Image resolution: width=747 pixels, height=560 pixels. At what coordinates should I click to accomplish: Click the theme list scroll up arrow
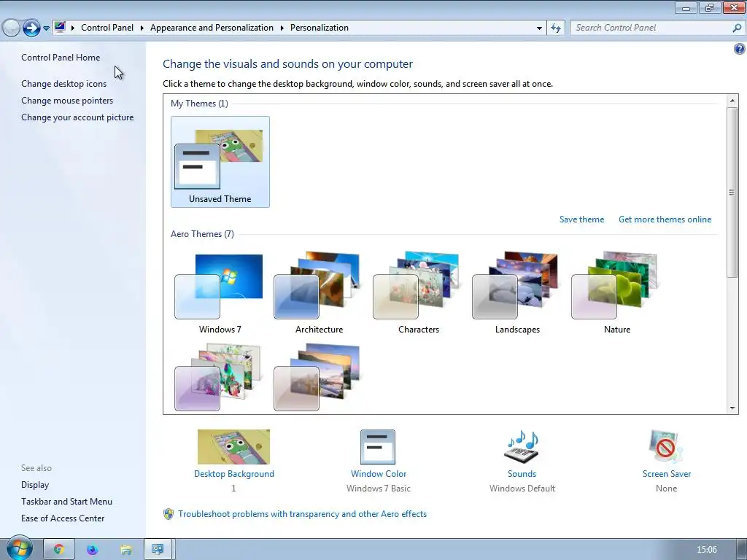[732, 101]
